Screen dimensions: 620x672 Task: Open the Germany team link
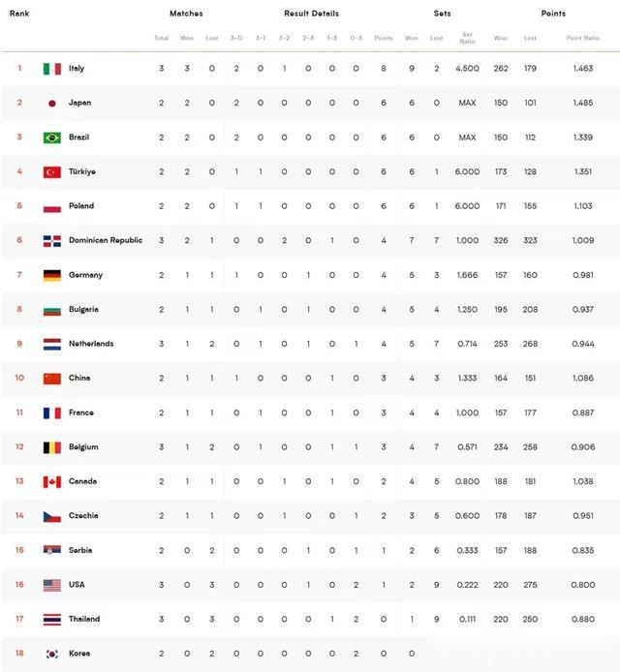click(85, 275)
